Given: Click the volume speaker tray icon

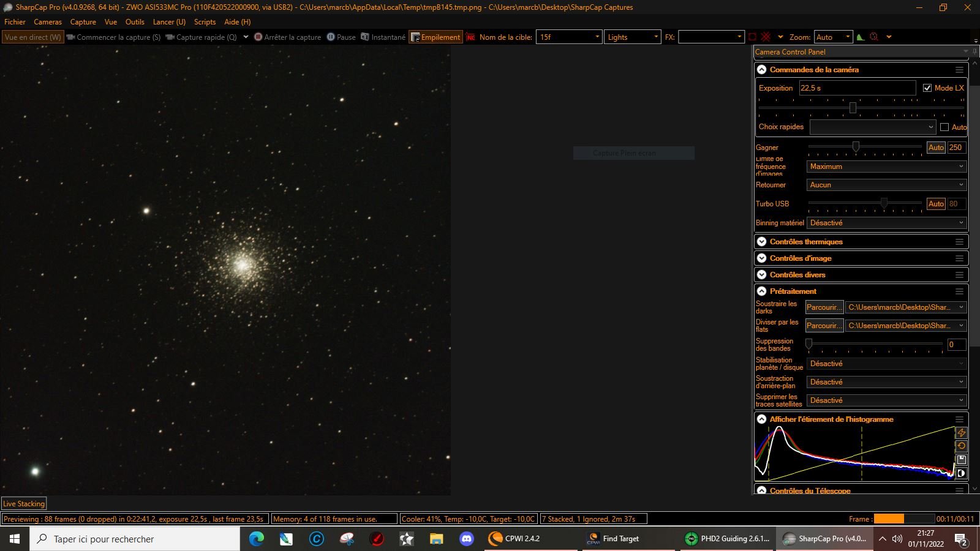Looking at the screenshot, I should click(897, 539).
